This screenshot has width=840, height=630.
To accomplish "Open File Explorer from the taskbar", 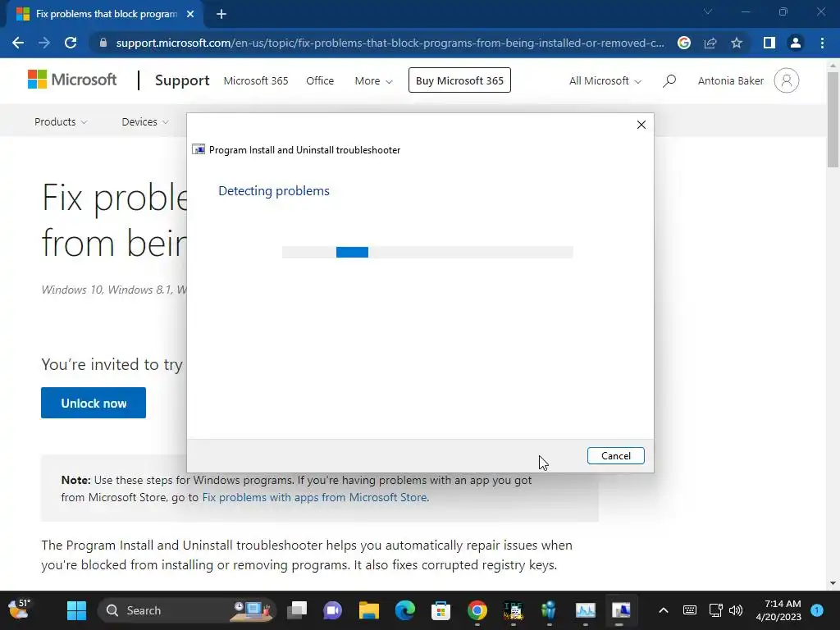I will [368, 610].
